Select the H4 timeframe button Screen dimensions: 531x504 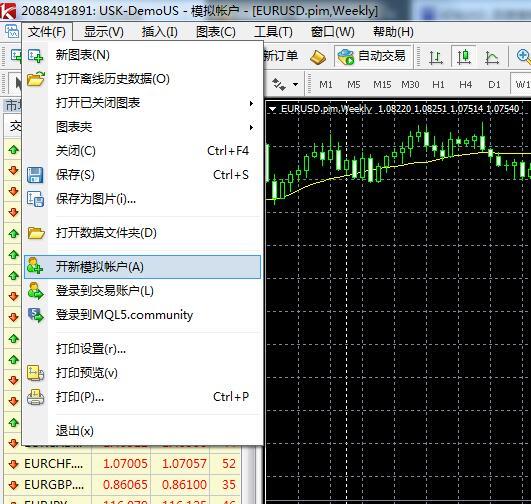[x=466, y=84]
